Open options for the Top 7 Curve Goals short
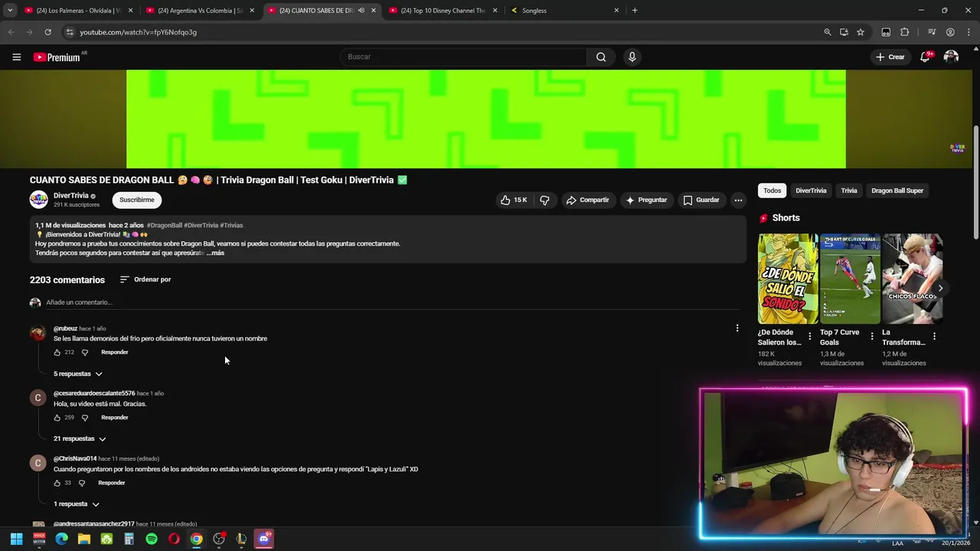Screen dimensions: 980x551 (872, 337)
